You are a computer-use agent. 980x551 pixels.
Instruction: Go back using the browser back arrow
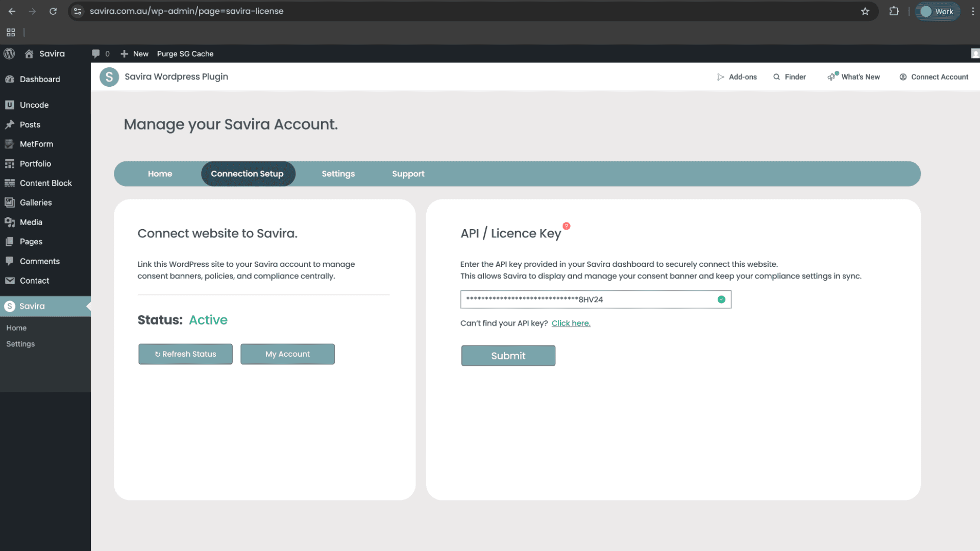point(12,11)
